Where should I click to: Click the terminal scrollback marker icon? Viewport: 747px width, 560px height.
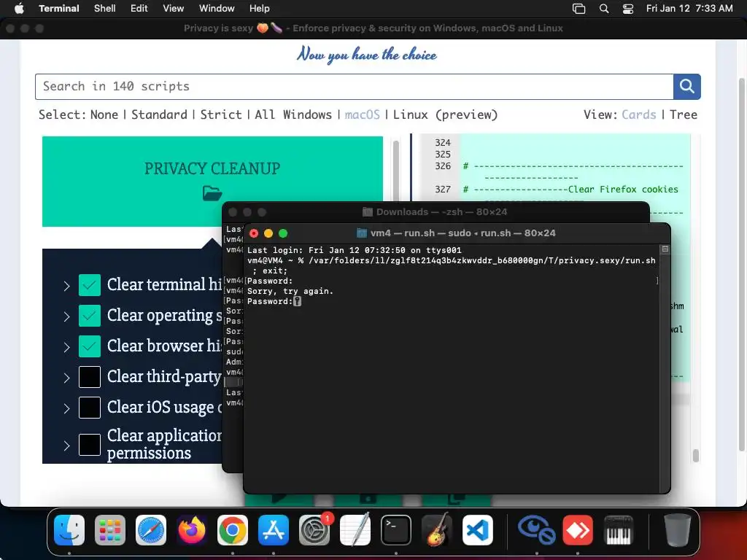(x=665, y=249)
